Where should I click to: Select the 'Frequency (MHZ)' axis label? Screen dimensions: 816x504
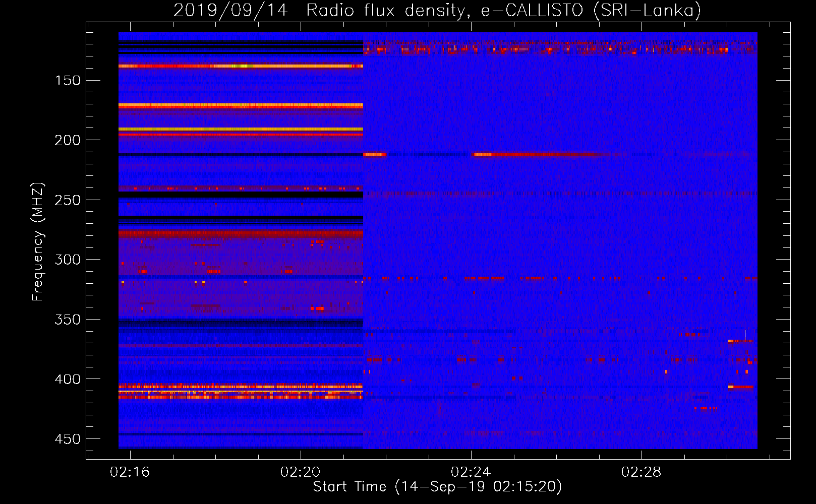38,242
